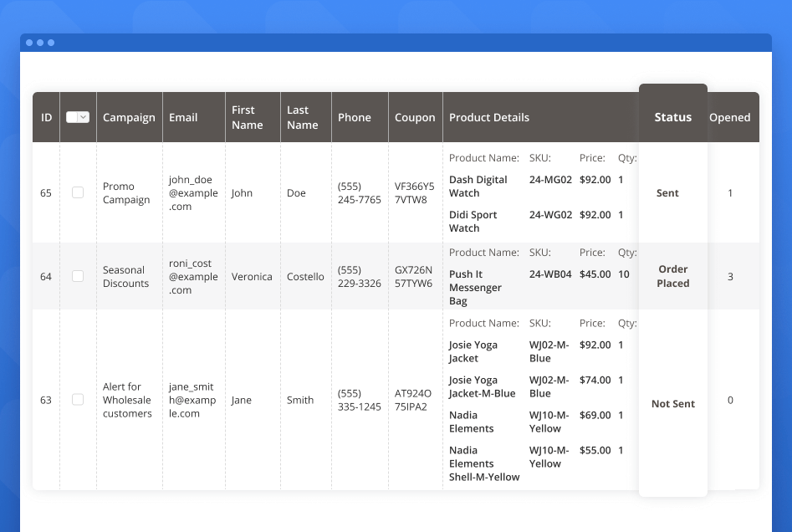Click the john_doe@example.com email cell

tap(193, 193)
